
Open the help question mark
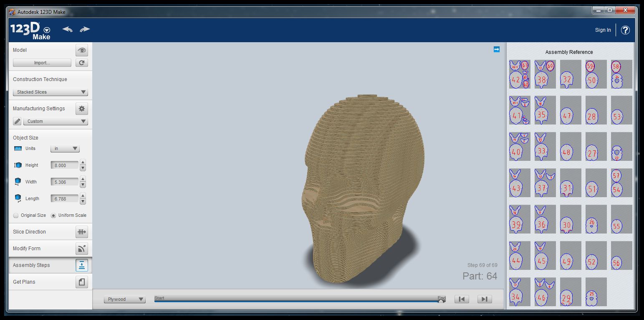(625, 30)
